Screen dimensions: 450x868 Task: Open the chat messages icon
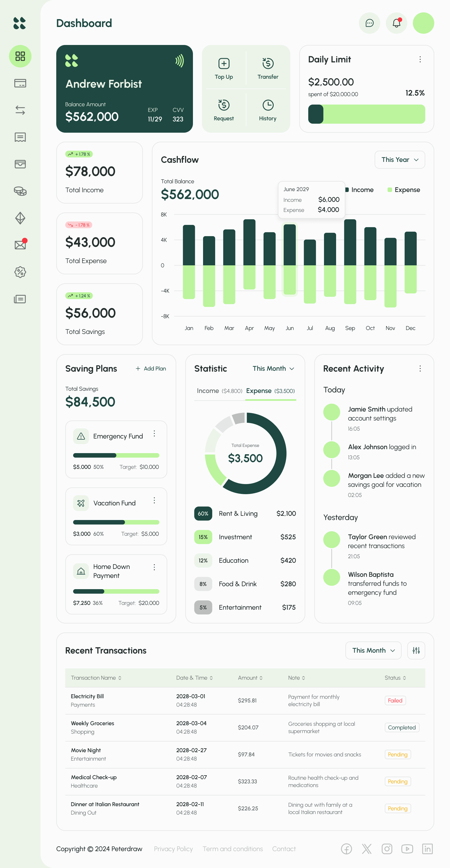(x=370, y=23)
